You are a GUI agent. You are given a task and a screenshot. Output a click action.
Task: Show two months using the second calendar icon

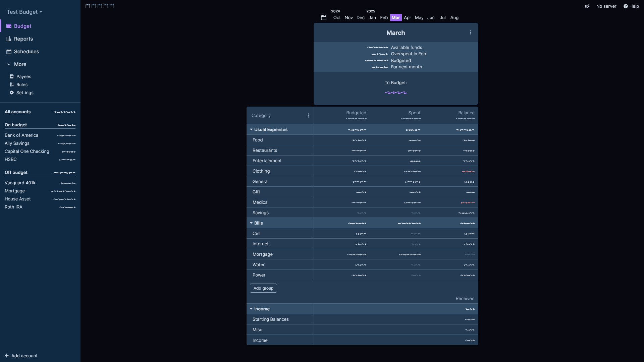[94, 6]
